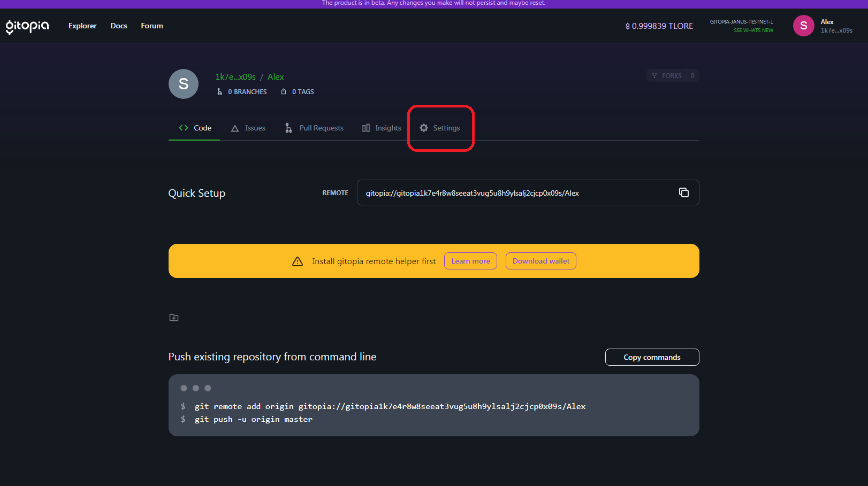Click the Learn more button

point(470,261)
